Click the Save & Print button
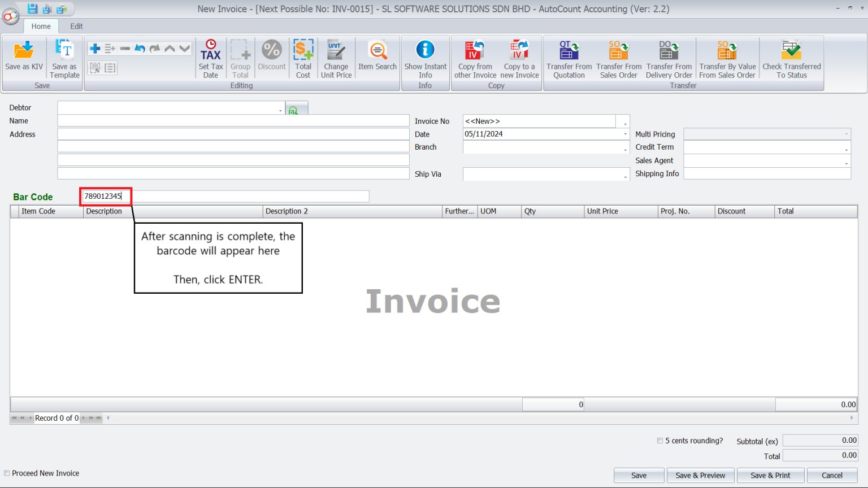The width and height of the screenshot is (868, 488). coord(771,475)
